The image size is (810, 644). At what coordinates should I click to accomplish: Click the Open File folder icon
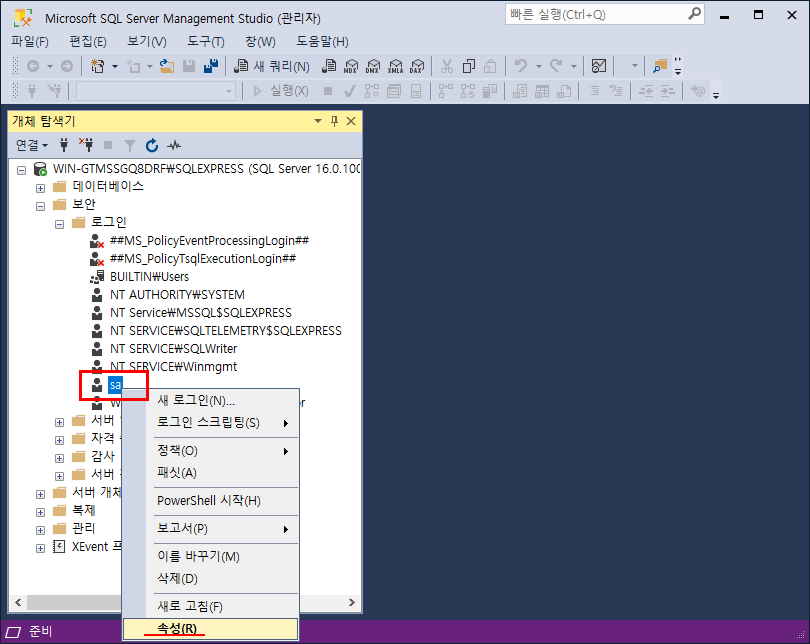pos(166,66)
